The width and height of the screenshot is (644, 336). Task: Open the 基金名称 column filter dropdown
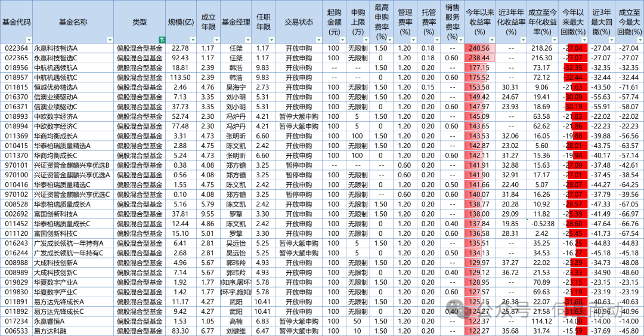pyautogui.click(x=110, y=40)
